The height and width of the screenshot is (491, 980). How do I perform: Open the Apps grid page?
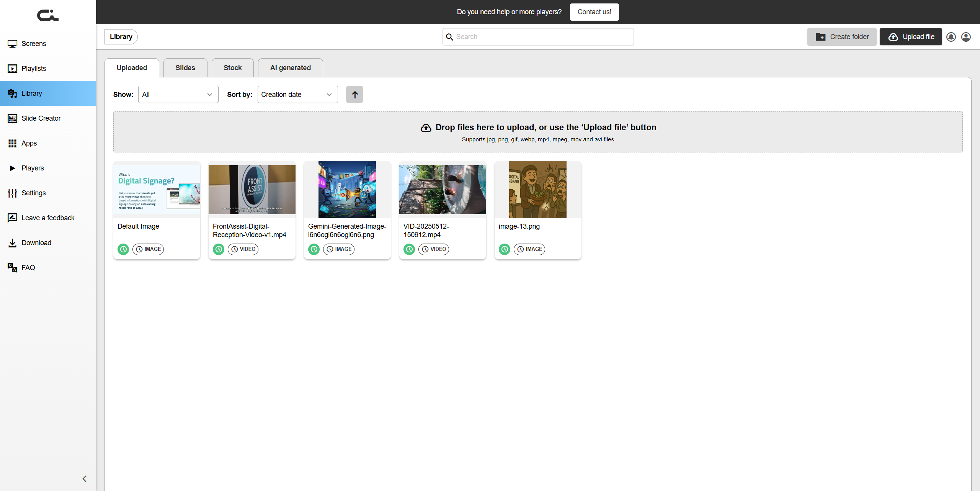pos(29,143)
